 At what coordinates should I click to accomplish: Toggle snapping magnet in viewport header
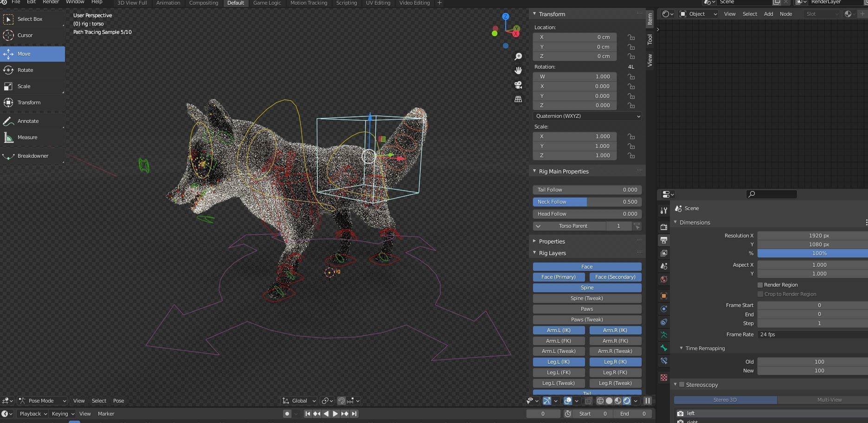[x=341, y=401]
